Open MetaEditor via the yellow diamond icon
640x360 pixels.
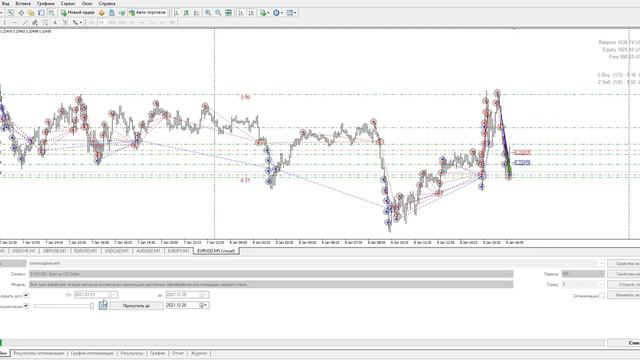[102, 13]
